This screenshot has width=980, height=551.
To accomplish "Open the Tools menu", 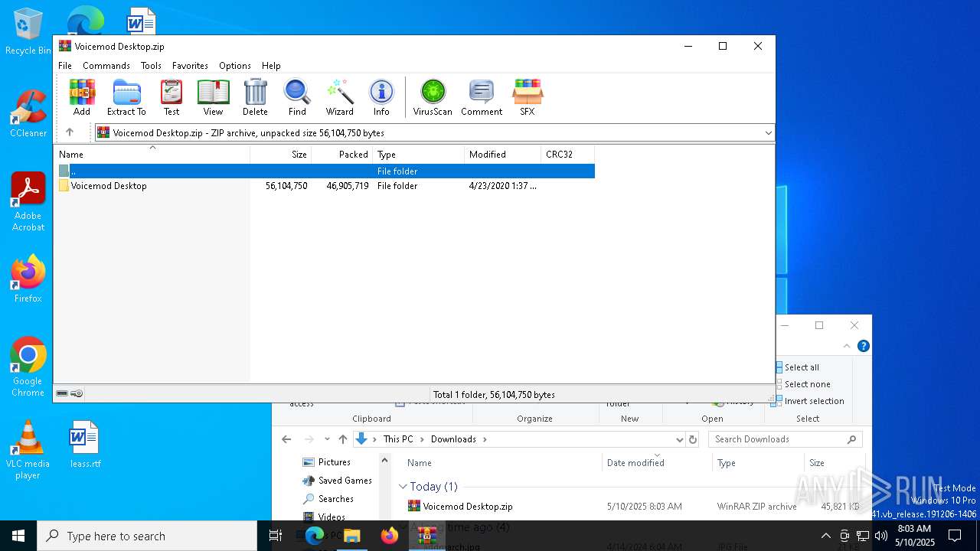I will click(151, 66).
